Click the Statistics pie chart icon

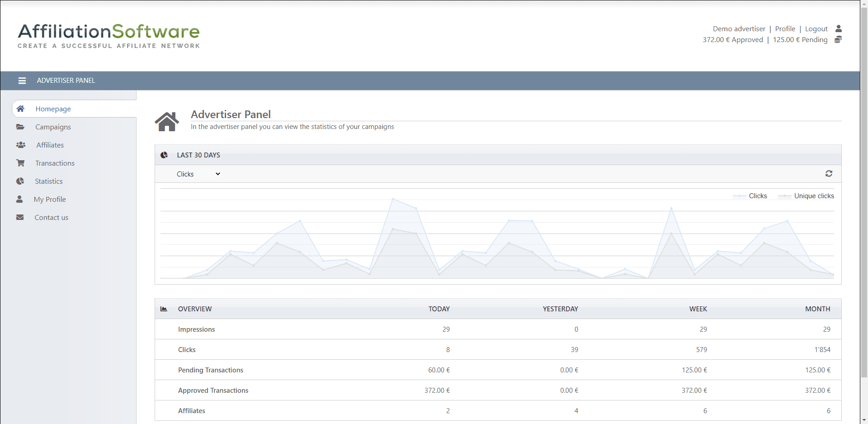20,181
